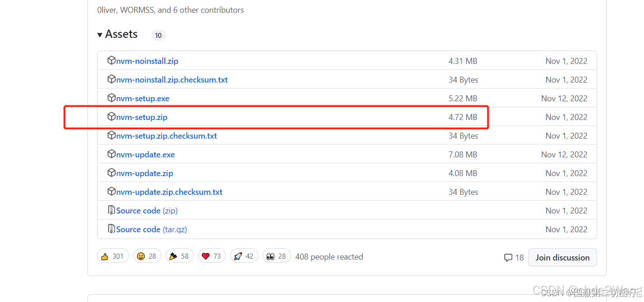Collapse the Assets section triangle
Screen dimensions: 644x302
pyautogui.click(x=100, y=35)
